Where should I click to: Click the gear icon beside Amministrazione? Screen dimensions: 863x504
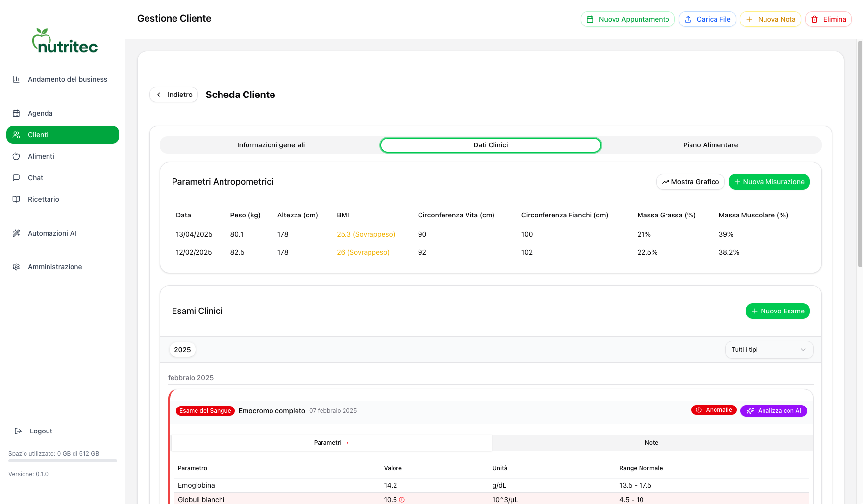[x=16, y=267]
